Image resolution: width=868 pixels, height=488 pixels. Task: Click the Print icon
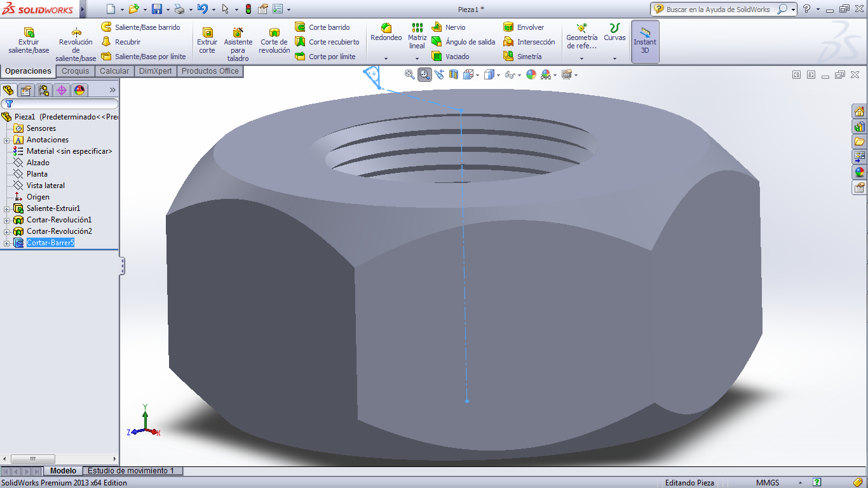coord(179,9)
